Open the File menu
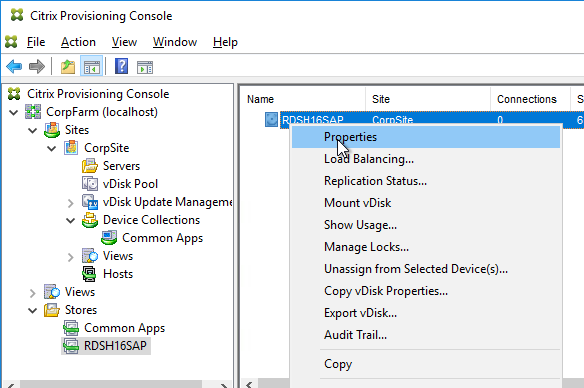The width and height of the screenshot is (584, 388). coord(36,42)
